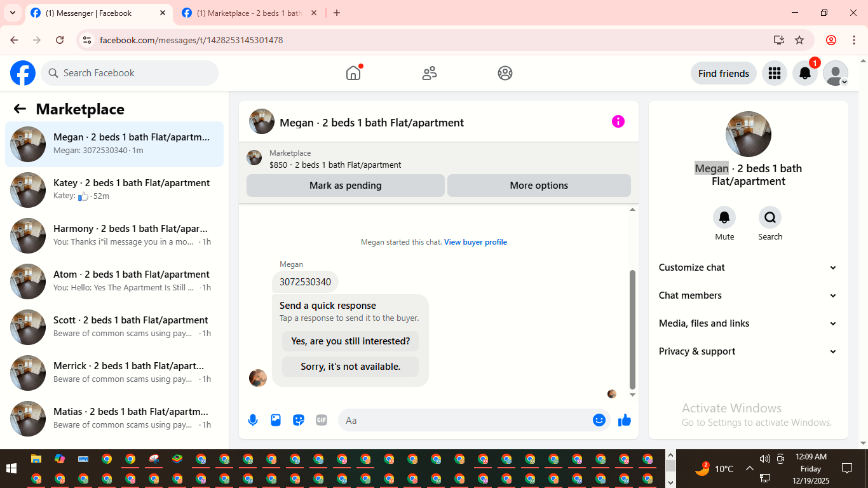Viewport: 868px width, 488px height.
Task: Open conversation information pink icon
Action: [x=618, y=121]
